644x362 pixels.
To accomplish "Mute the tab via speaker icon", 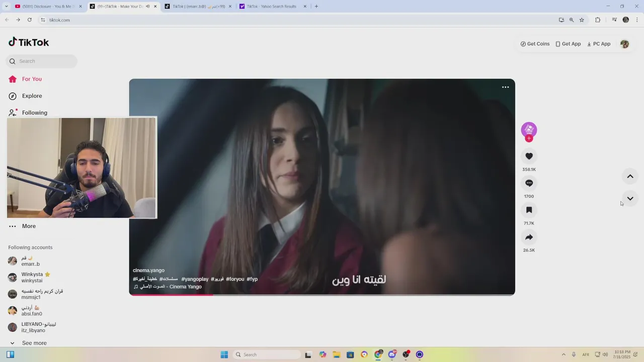I will pyautogui.click(x=147, y=7).
